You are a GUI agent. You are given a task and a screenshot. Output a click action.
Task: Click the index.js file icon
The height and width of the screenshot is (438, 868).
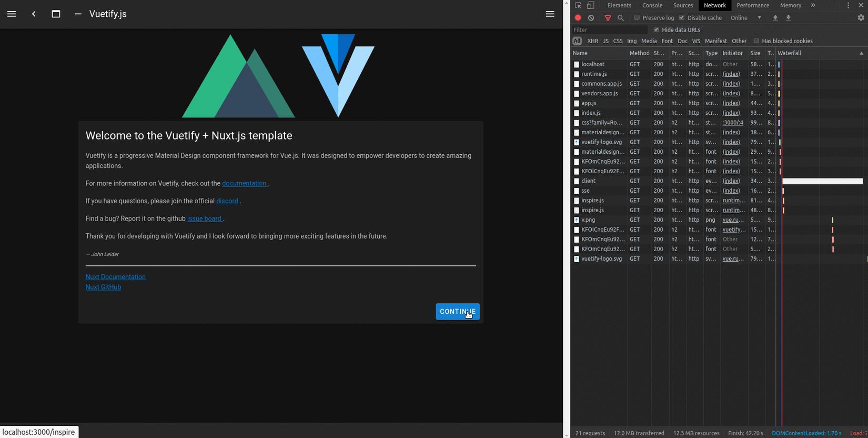pos(577,113)
